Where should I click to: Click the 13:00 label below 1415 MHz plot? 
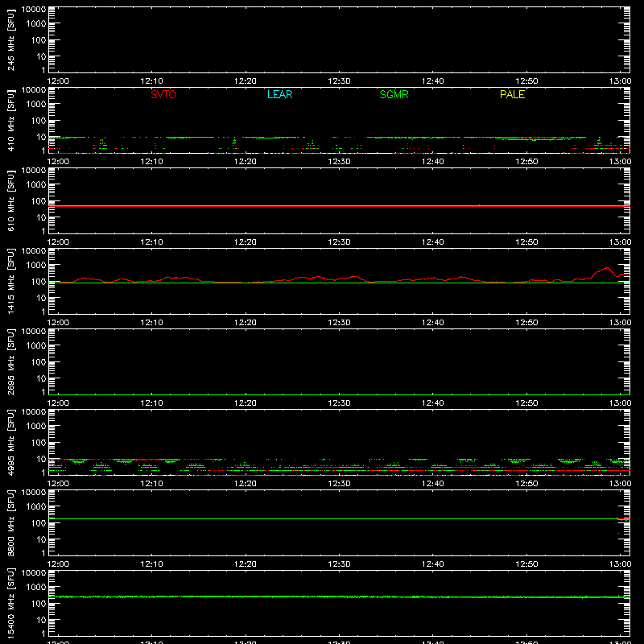620,323
